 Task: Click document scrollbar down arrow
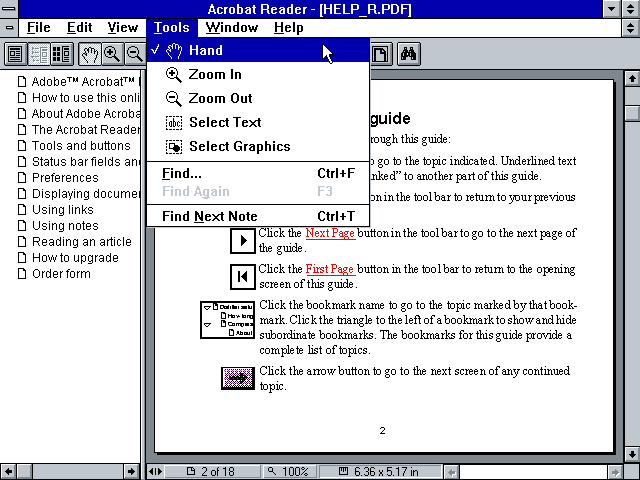click(632, 454)
